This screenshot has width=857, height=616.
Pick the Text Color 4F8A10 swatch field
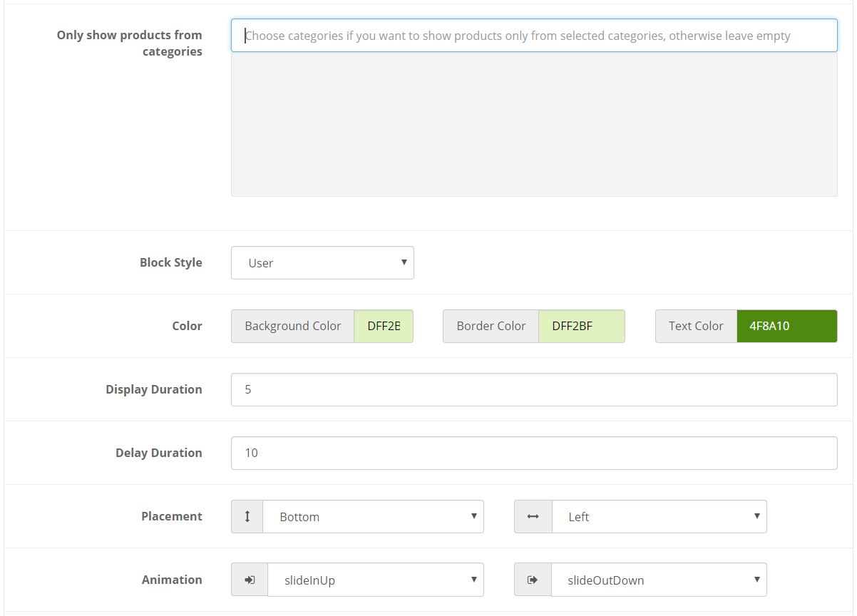[786, 326]
